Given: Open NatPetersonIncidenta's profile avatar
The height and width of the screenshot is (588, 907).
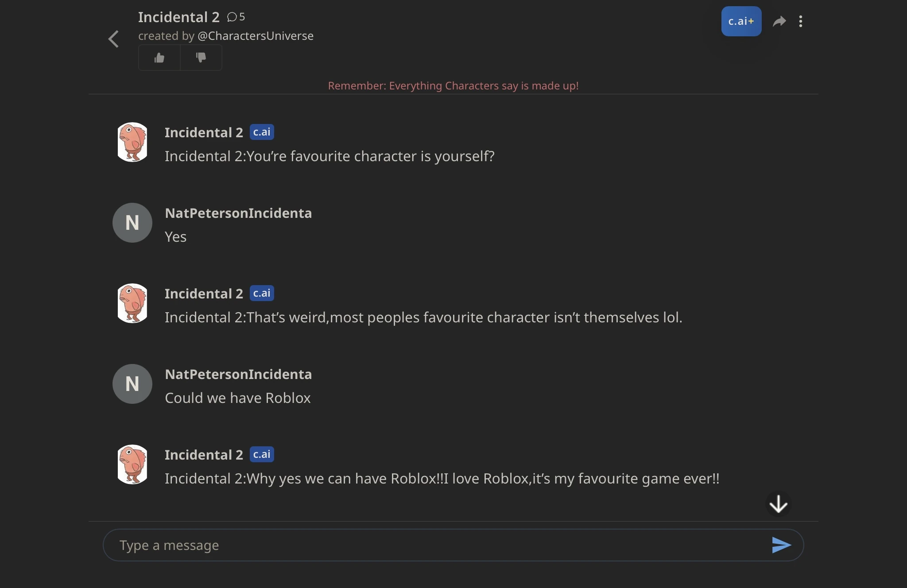Looking at the screenshot, I should pyautogui.click(x=132, y=223).
